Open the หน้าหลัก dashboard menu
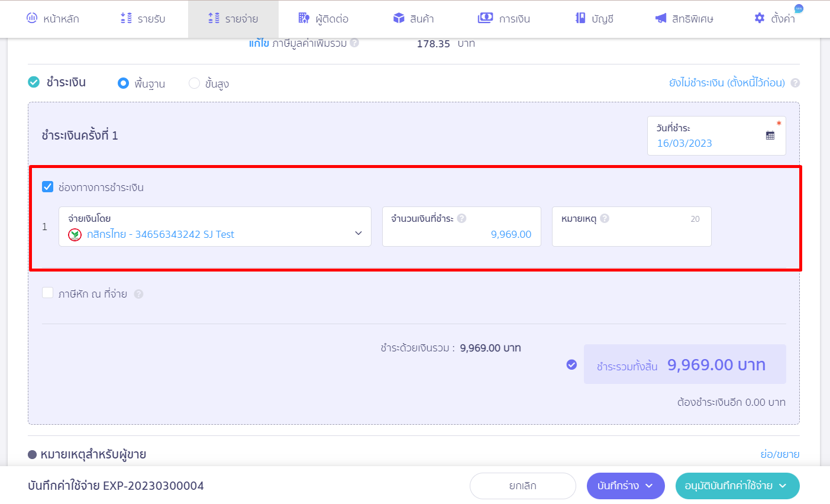Image resolution: width=830 pixels, height=504 pixels. pos(53,19)
